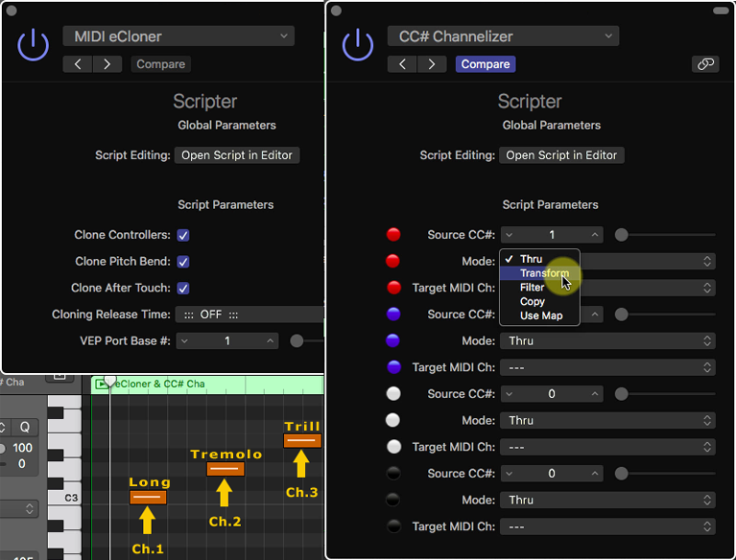Screen dimensions: 736x560
Task: Select Transform mode in popup menu
Action: click(x=540, y=273)
